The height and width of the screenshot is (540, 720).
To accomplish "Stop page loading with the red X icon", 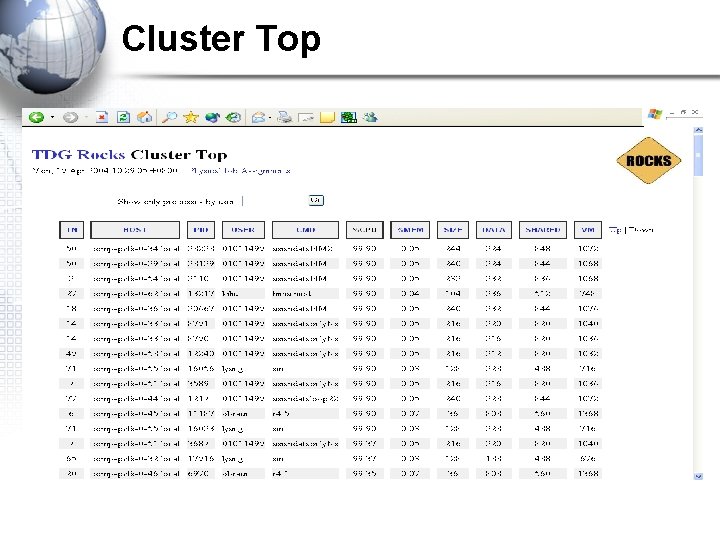I will (102, 118).
